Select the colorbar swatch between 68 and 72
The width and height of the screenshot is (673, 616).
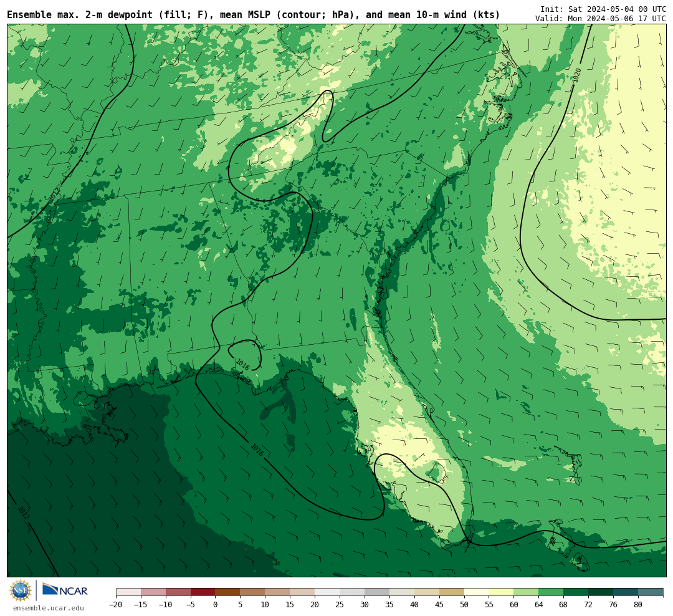point(576,592)
